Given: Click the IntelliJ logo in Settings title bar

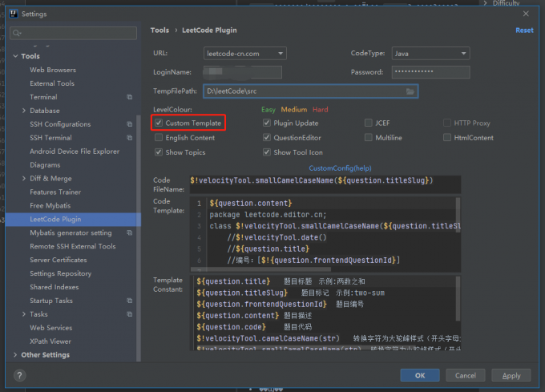Looking at the screenshot, I should click(x=13, y=14).
